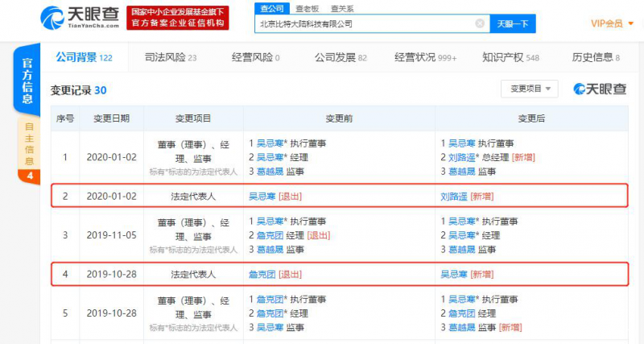Open 吴忌寒 [新增] link in row 4

[454, 274]
